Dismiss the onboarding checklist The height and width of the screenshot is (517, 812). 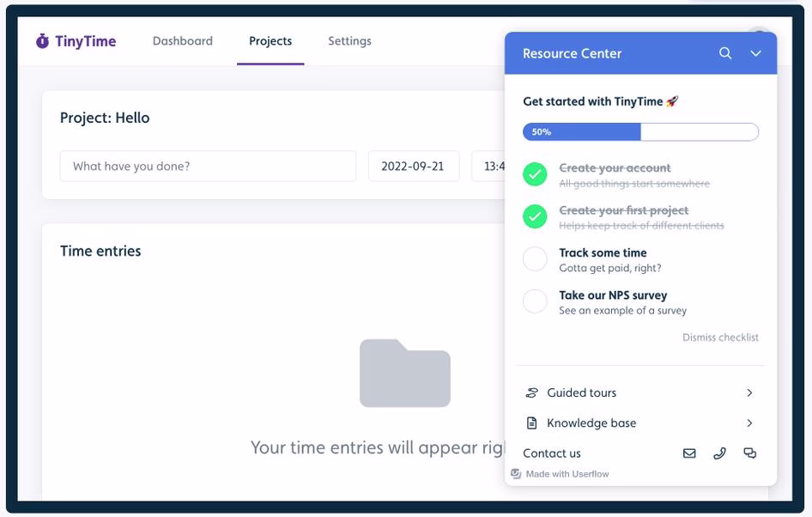[720, 338]
